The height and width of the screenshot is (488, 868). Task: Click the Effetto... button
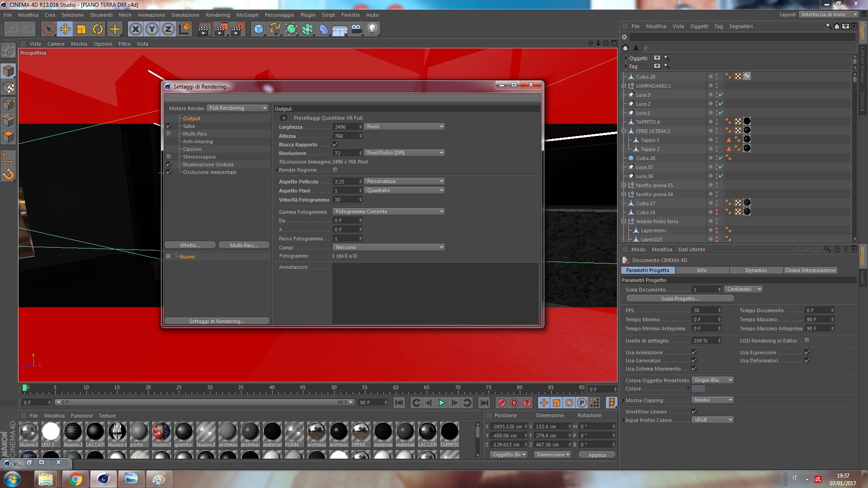click(x=190, y=245)
